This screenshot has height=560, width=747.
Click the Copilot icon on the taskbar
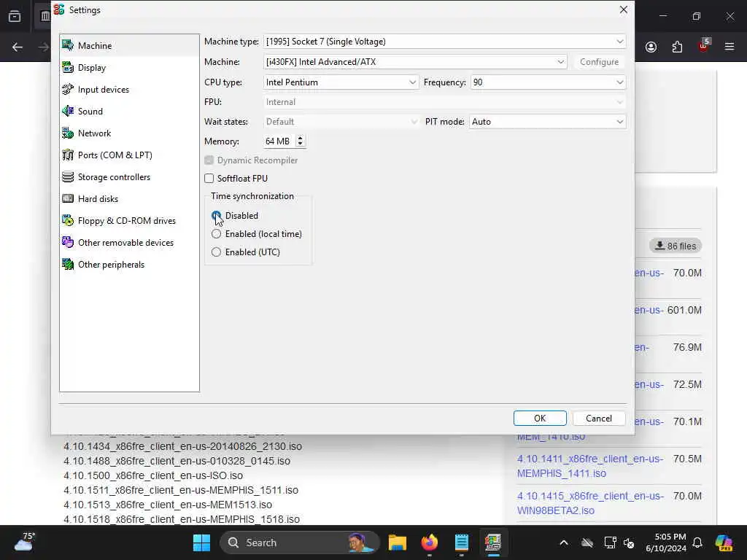[x=724, y=542]
